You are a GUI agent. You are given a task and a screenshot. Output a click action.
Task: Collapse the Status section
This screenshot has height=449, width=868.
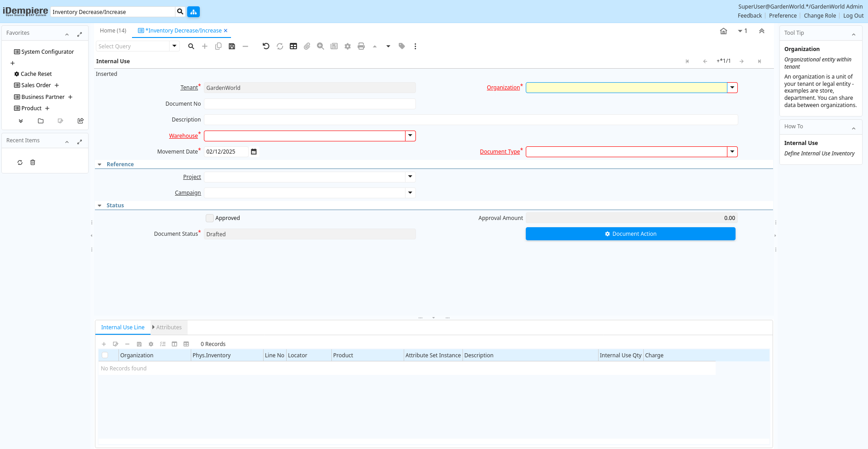tap(100, 206)
